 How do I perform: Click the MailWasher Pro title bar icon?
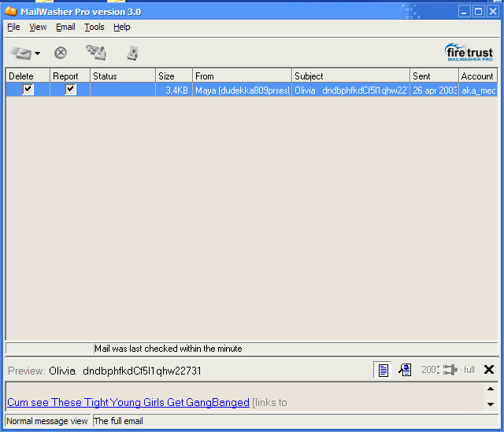click(10, 11)
